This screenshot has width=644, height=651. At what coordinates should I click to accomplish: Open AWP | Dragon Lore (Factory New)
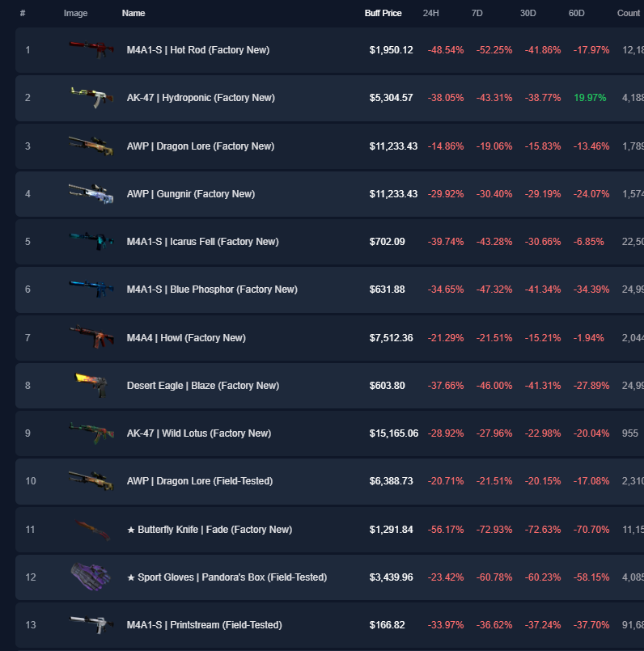[201, 146]
